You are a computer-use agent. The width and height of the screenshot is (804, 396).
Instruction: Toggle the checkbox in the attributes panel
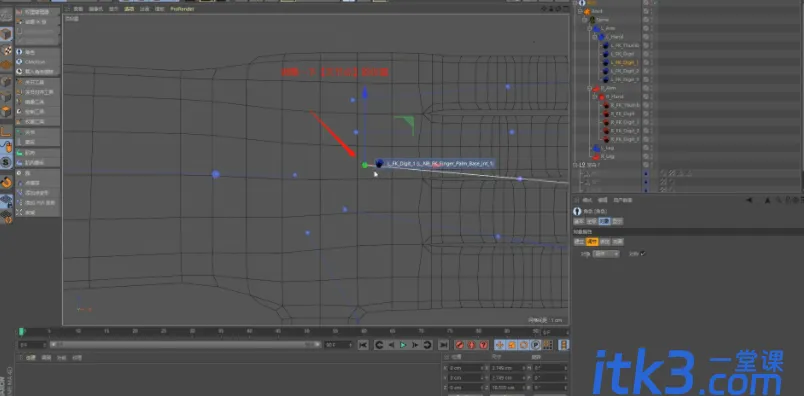click(x=642, y=253)
